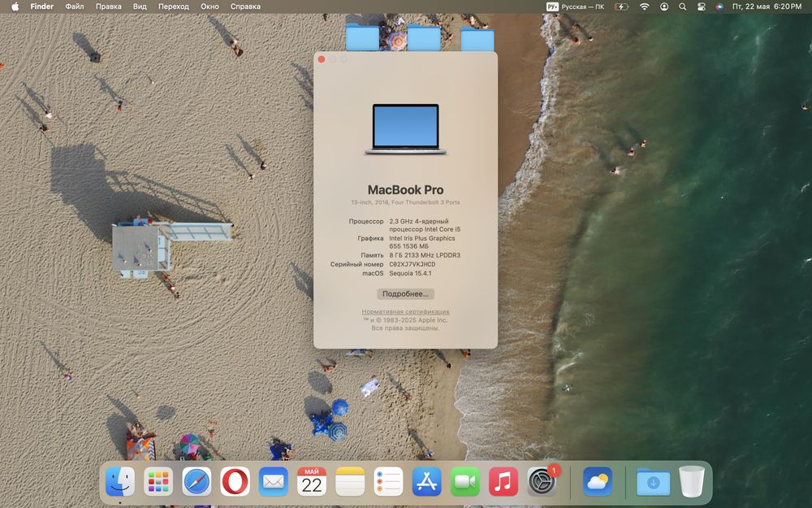Viewport: 812px width, 508px height.
Task: Launch the App Store from the Dock
Action: tap(427, 481)
